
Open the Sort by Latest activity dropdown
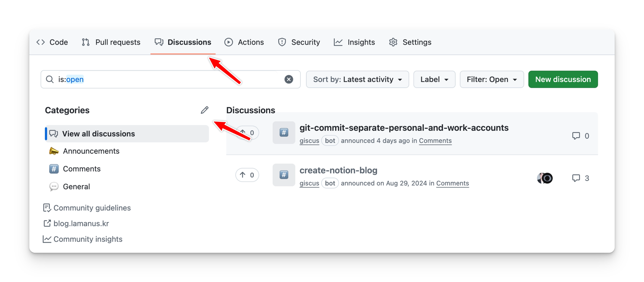point(357,79)
